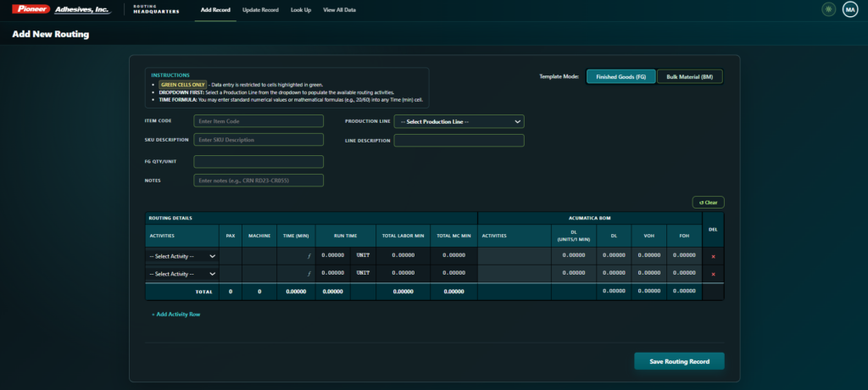Click the Pioneer Adhesives logo
Screen dimensions: 868x390
61,9
